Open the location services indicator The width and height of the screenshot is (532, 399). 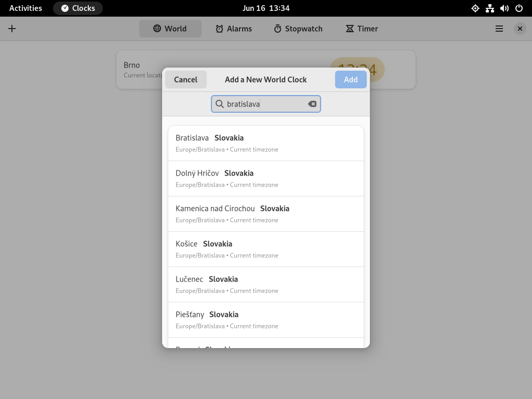pyautogui.click(x=475, y=8)
